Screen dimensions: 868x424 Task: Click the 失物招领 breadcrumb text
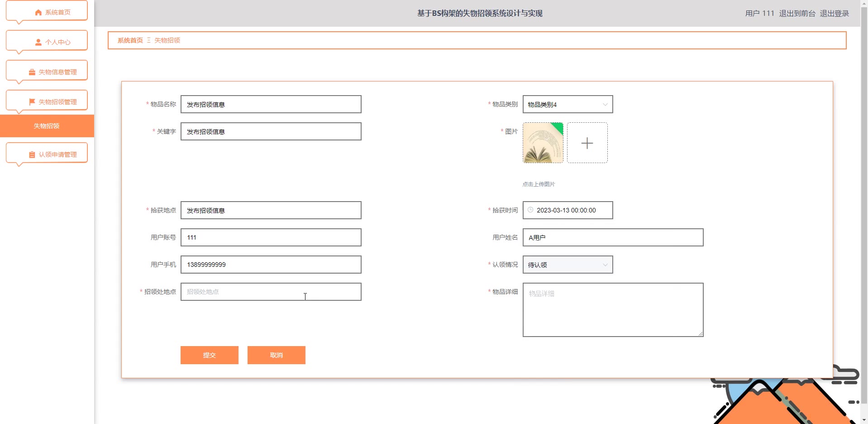pos(167,40)
